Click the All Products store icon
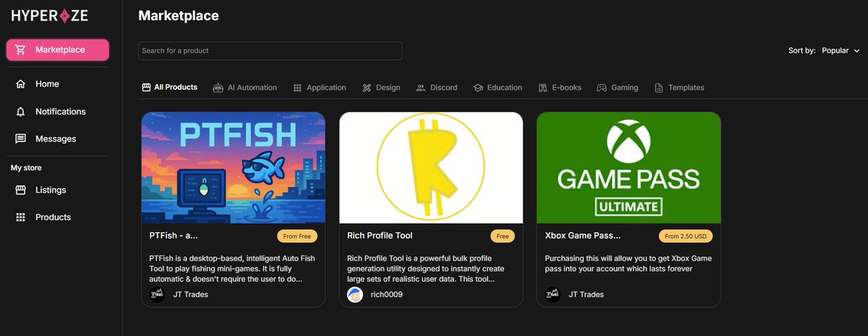Screen dimensions: 868x336 coord(146,88)
